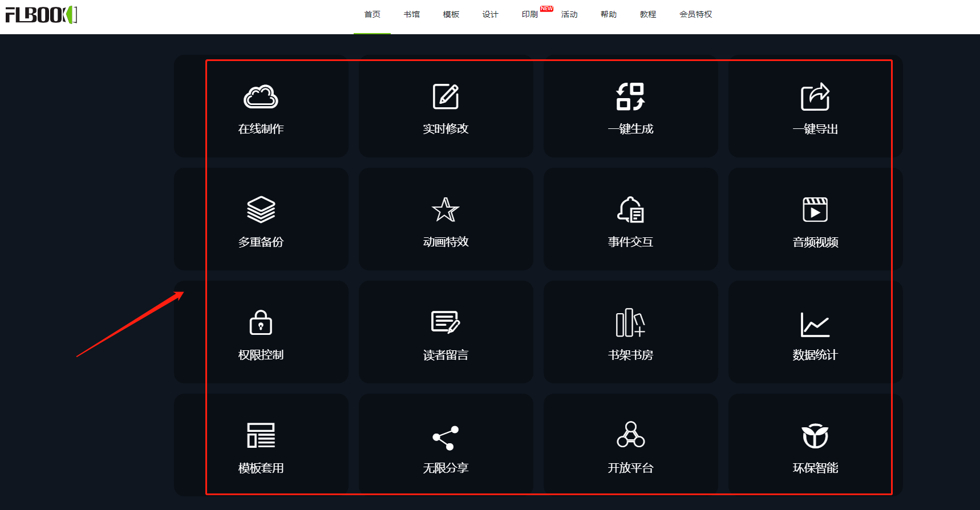Click the 多重备份 label text

261,242
